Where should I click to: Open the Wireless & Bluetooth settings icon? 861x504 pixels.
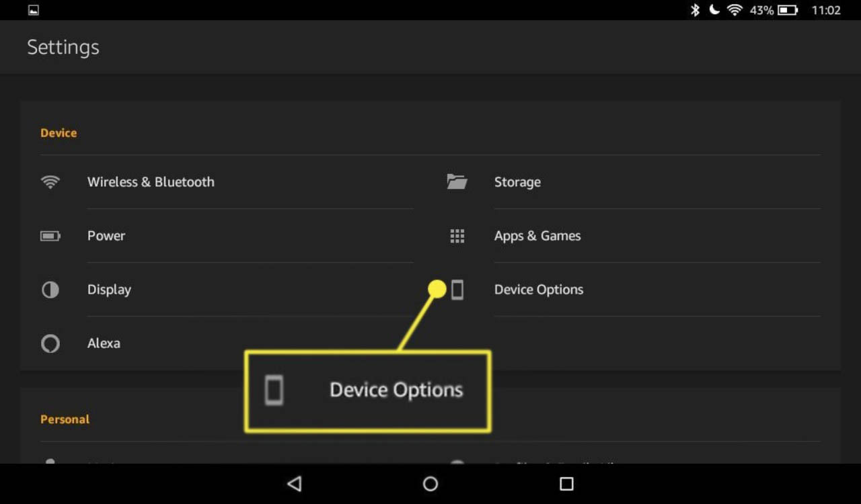tap(50, 181)
